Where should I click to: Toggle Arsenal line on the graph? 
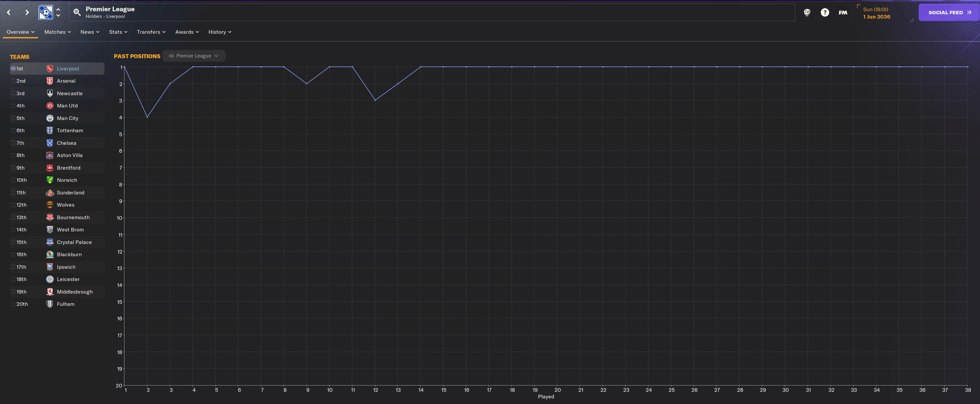pos(13,81)
